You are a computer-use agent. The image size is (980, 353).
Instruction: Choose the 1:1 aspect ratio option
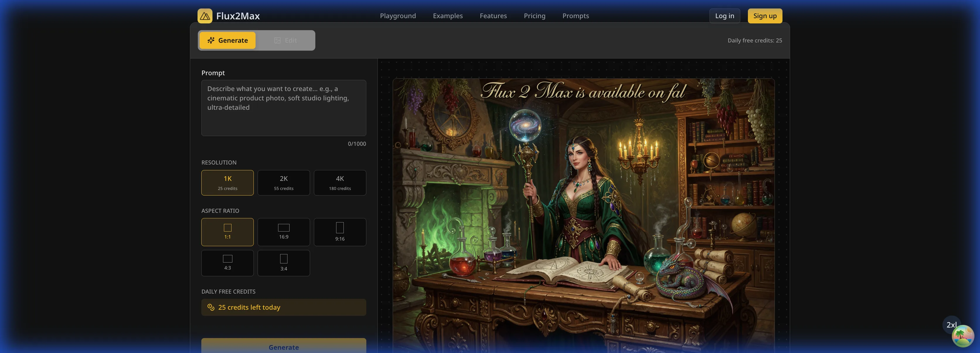click(x=227, y=232)
